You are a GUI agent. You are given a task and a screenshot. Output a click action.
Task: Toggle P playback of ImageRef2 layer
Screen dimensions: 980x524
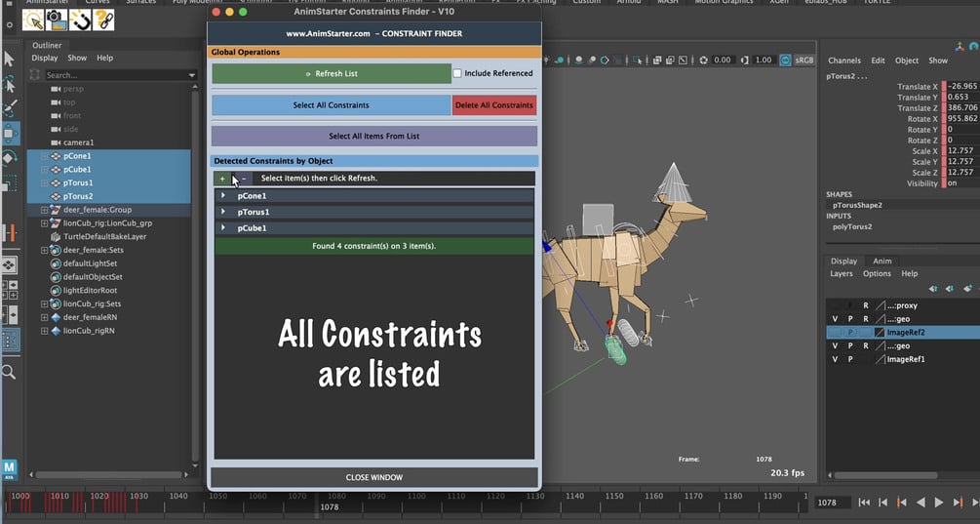850,332
